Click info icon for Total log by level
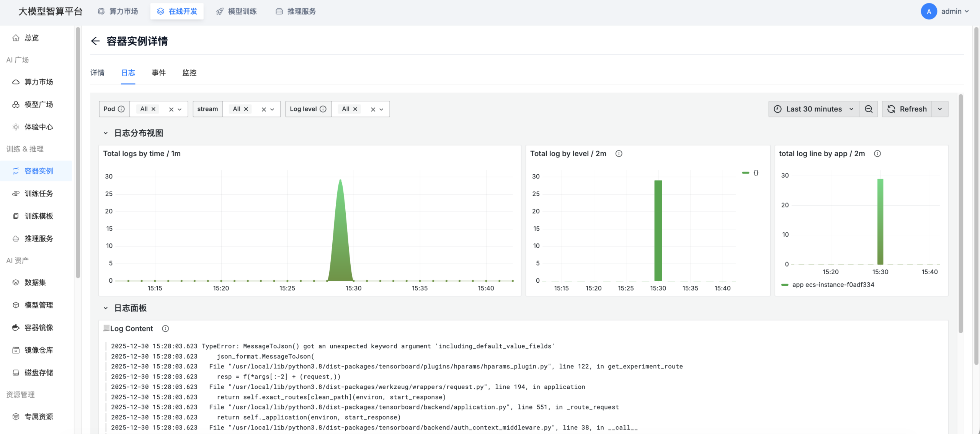The image size is (980, 434). point(619,154)
